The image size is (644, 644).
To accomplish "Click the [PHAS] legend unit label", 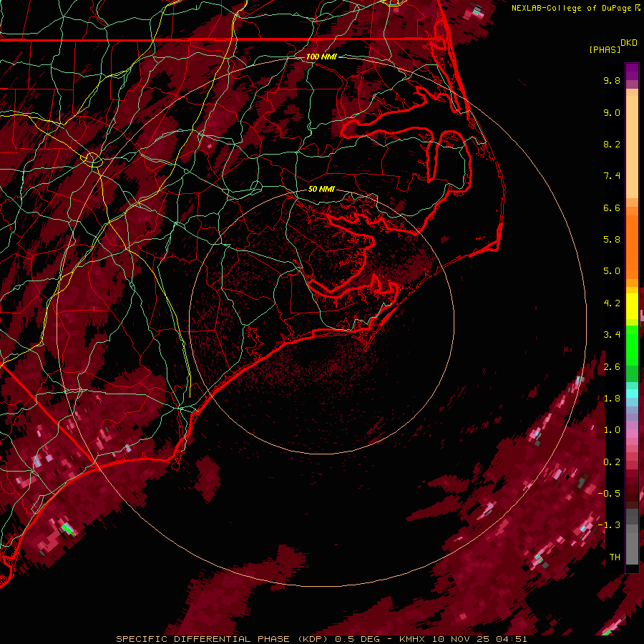I will coord(605,49).
